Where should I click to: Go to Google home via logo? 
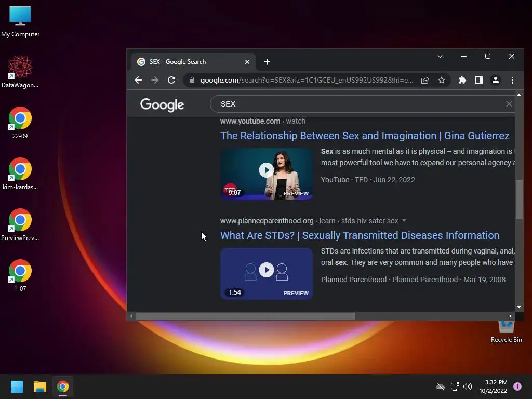pyautogui.click(x=162, y=104)
